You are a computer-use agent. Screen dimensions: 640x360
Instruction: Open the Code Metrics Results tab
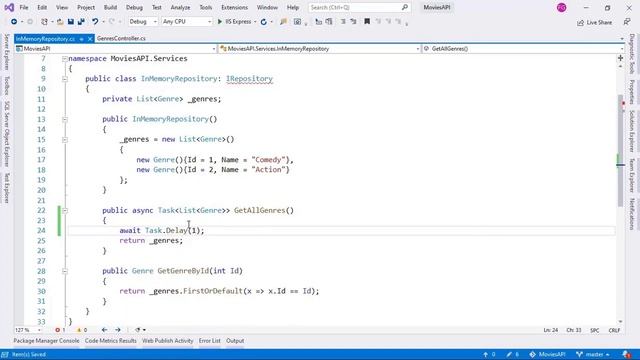point(111,341)
